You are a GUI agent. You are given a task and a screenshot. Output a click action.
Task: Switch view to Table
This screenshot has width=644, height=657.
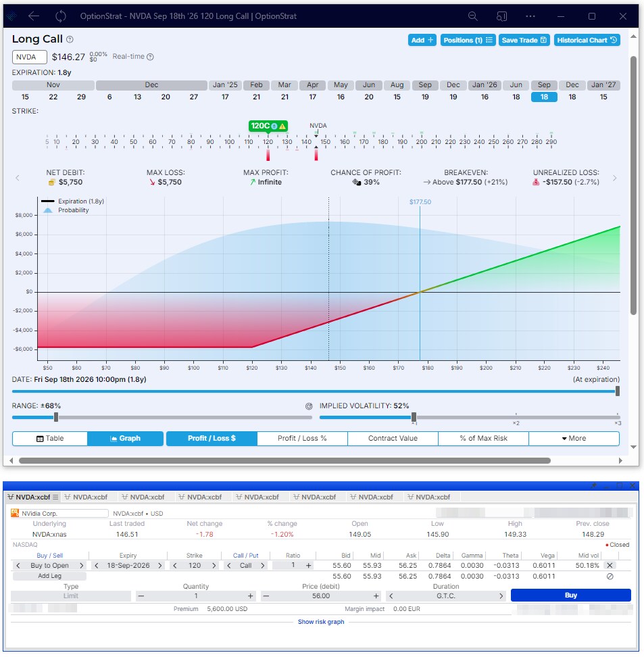tap(50, 439)
